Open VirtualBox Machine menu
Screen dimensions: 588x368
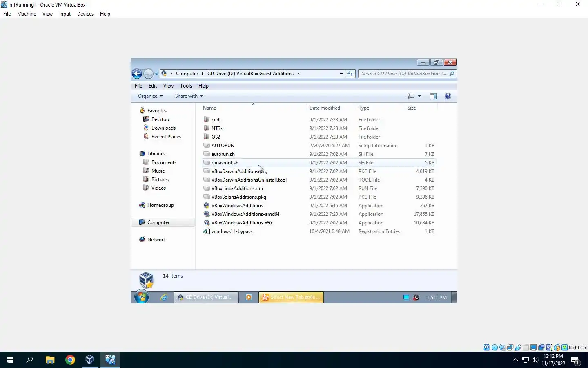27,14
